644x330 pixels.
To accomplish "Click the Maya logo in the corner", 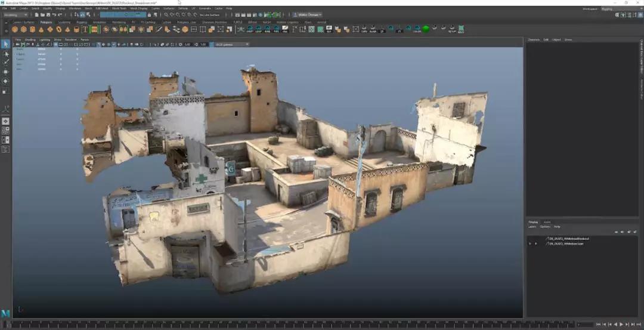I will (5, 313).
